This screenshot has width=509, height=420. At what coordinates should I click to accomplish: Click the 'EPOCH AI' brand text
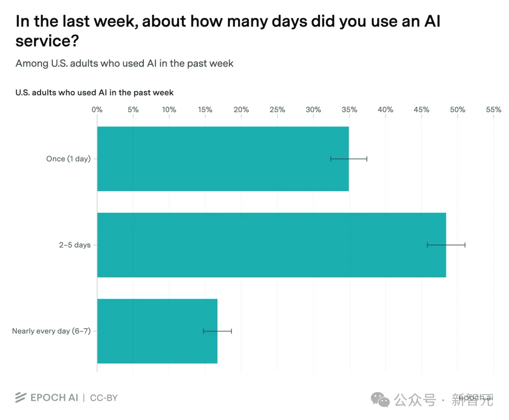point(54,397)
